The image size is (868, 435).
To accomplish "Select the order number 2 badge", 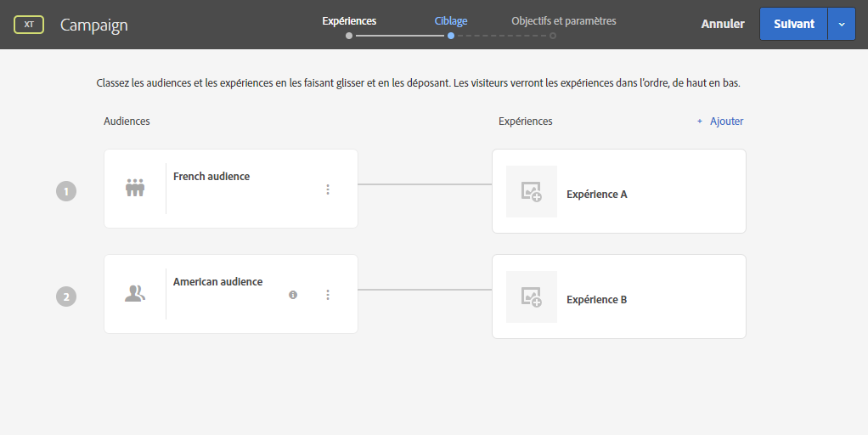I will (66, 297).
